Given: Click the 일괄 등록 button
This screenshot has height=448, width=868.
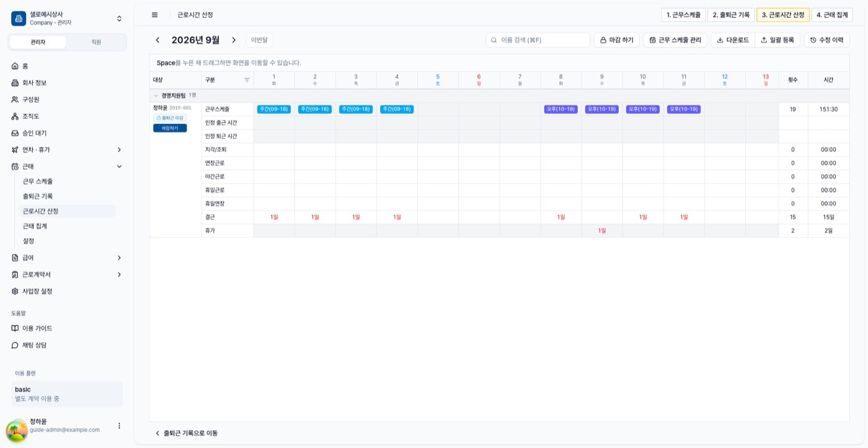Looking at the screenshot, I should (777, 40).
